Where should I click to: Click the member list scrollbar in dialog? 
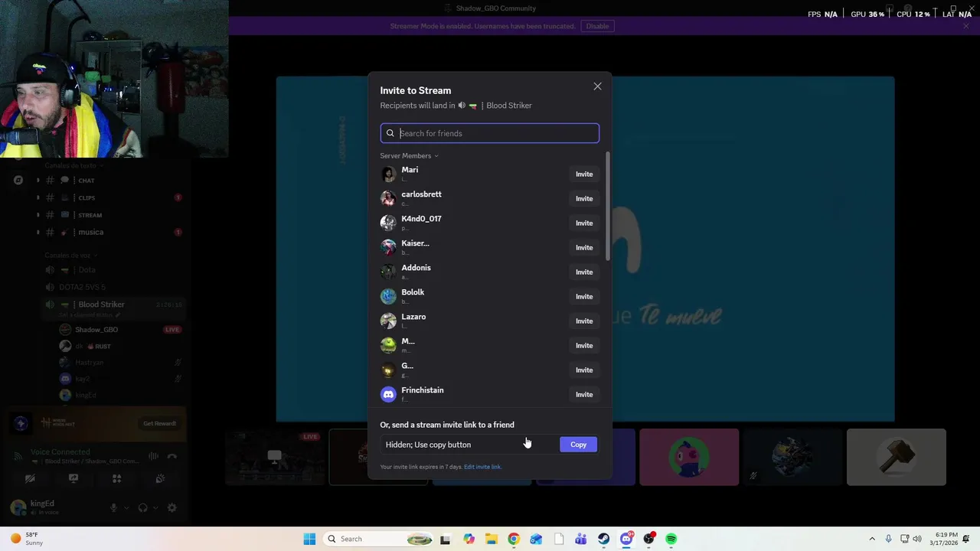coord(608,207)
